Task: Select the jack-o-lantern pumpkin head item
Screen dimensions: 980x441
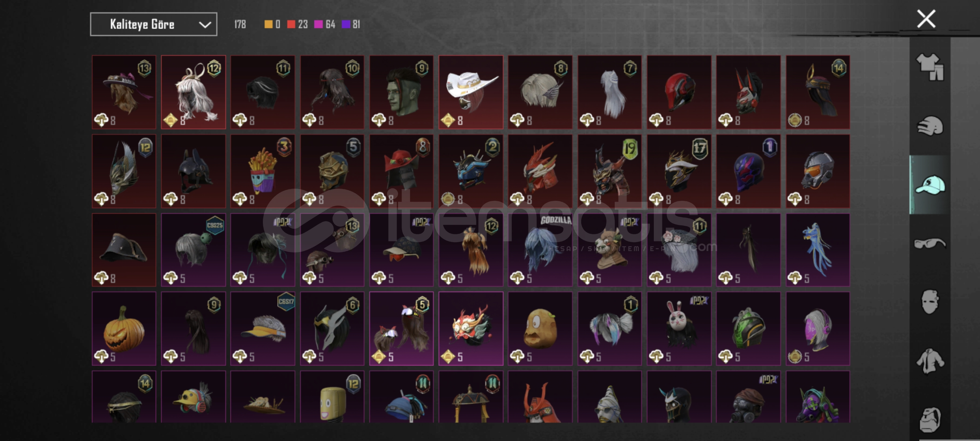Action: 124,329
